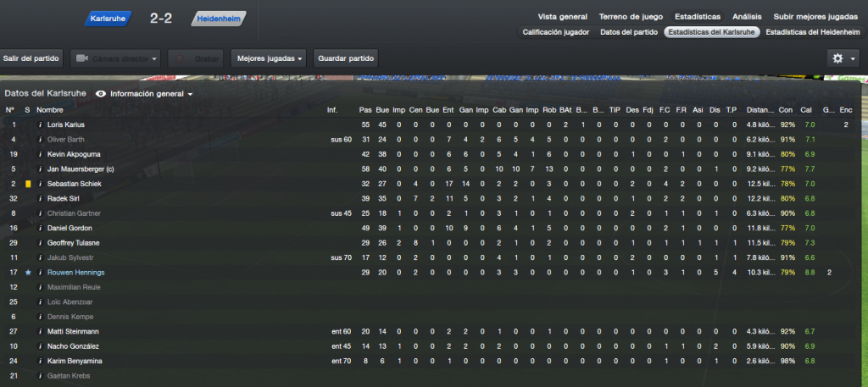868x387 pixels.
Task: Open the Calificación jugador tab
Action: pyautogui.click(x=556, y=32)
